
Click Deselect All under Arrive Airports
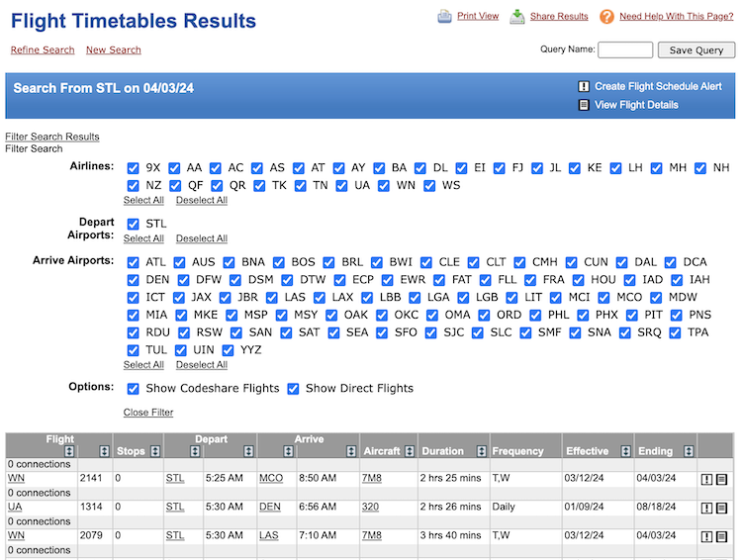(202, 365)
